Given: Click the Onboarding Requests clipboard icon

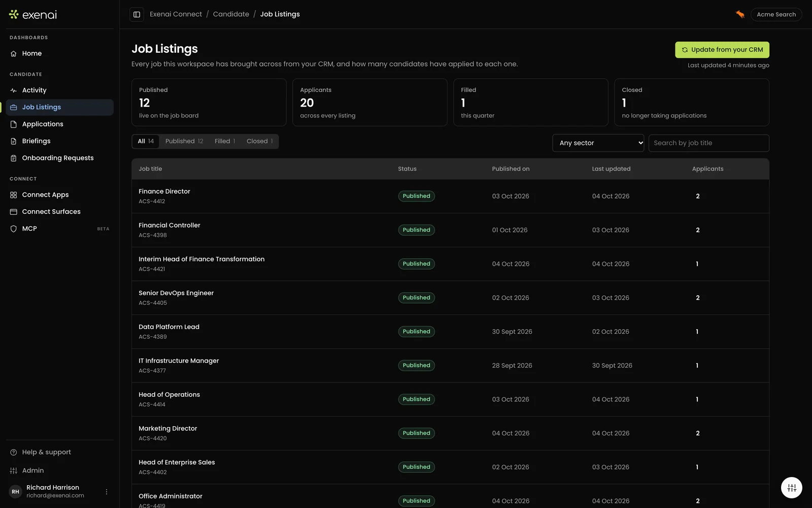Looking at the screenshot, I should click(14, 158).
